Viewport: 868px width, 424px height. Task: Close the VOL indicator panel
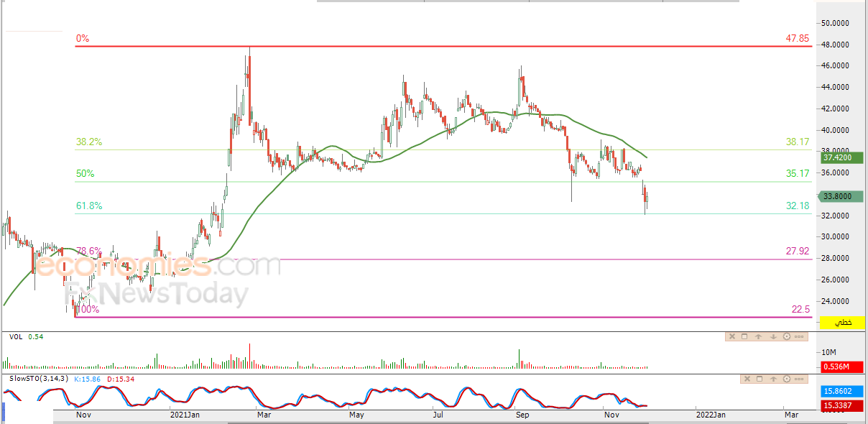click(731, 336)
